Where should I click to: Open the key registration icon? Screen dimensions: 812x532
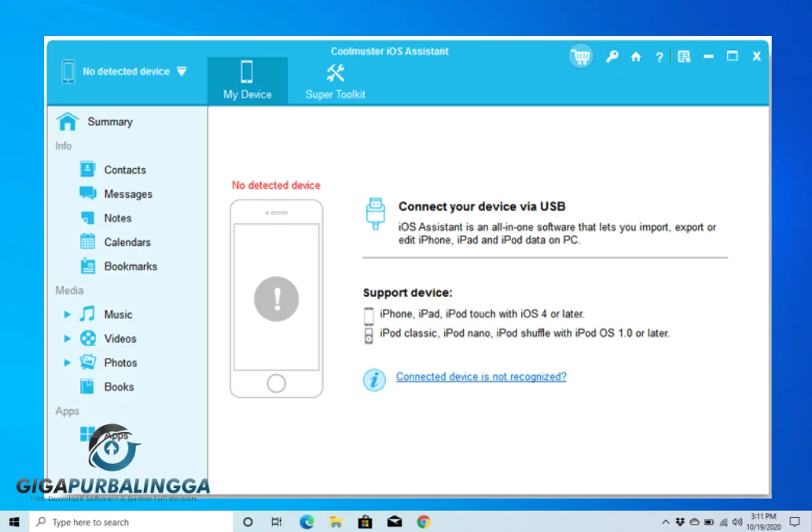(x=612, y=57)
